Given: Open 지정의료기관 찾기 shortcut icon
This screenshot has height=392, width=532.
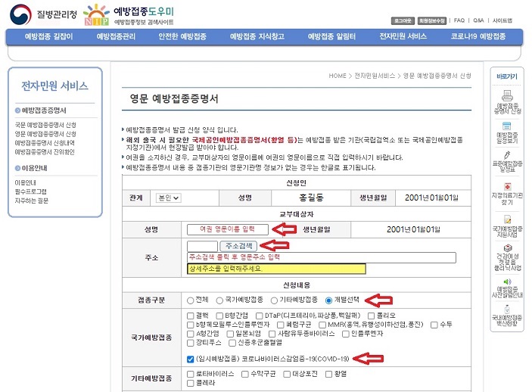Looking at the screenshot, I should coord(508,187).
